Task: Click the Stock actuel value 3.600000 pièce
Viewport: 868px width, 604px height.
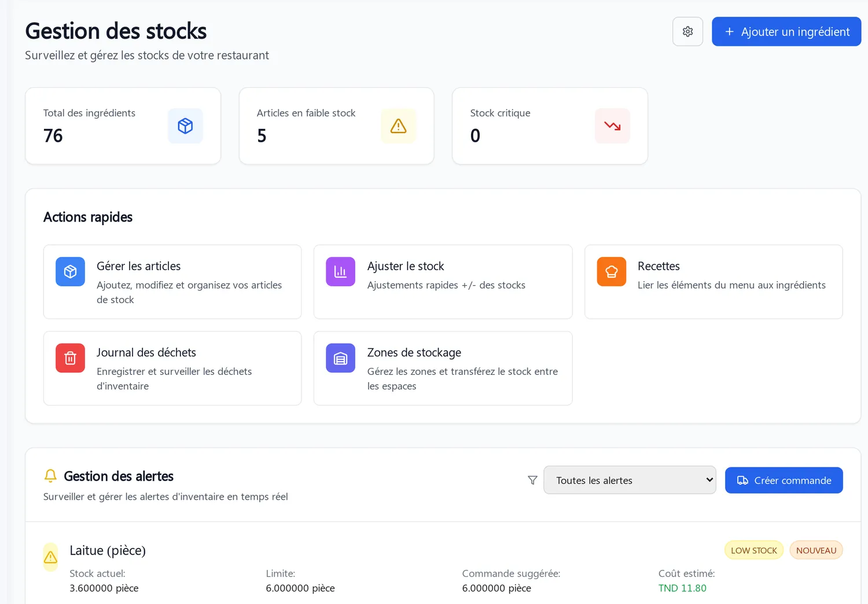Action: (104, 588)
